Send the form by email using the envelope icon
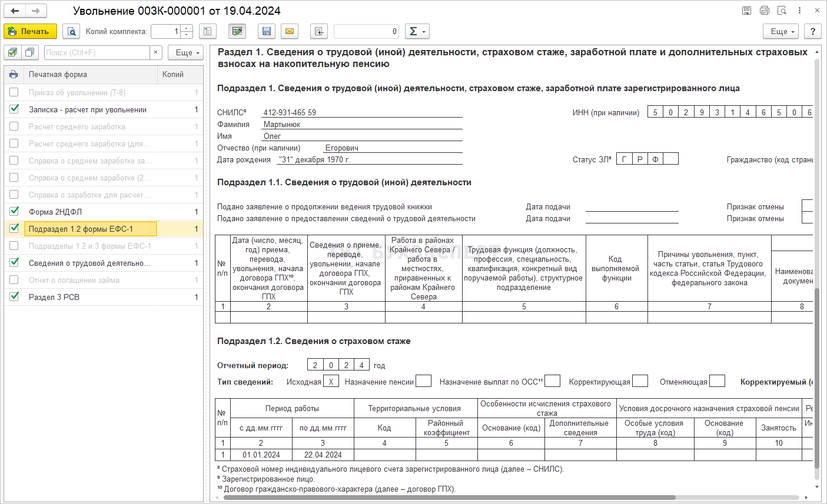Image resolution: width=827 pixels, height=504 pixels. pos(289,31)
